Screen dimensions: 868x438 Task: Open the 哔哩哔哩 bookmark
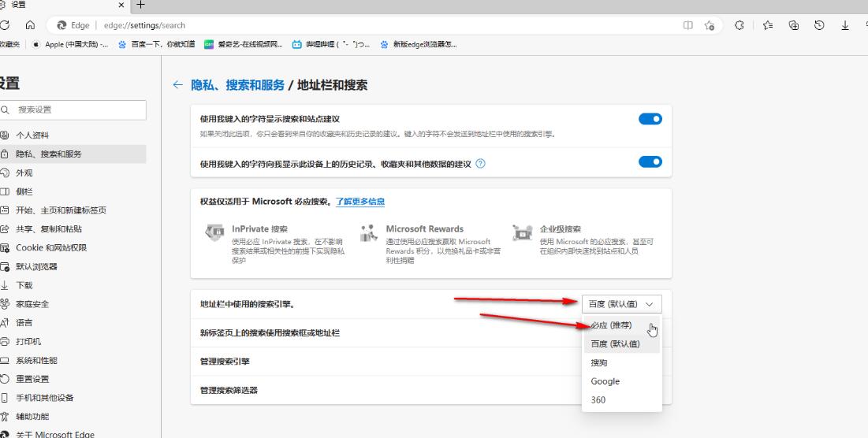tap(331, 44)
